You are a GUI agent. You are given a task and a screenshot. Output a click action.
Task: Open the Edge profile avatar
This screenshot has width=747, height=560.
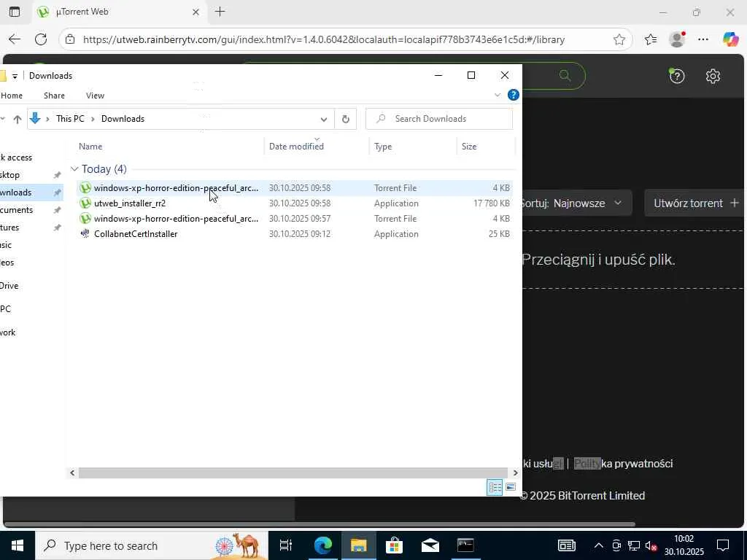[x=677, y=39]
